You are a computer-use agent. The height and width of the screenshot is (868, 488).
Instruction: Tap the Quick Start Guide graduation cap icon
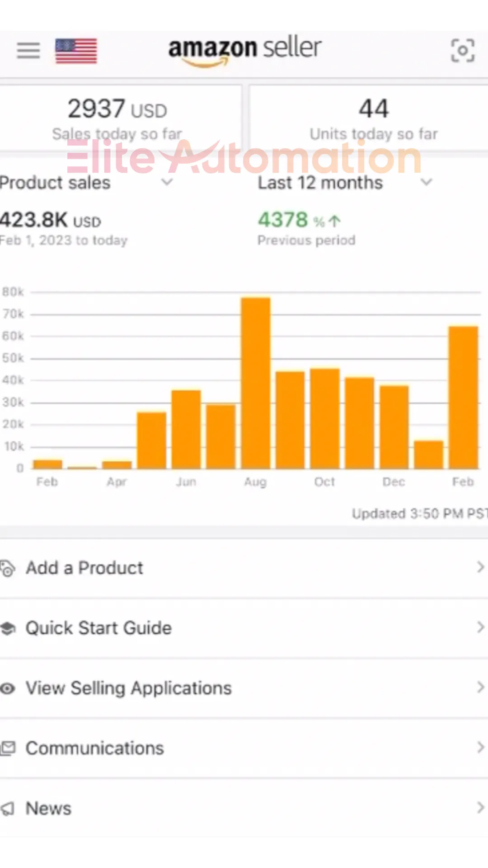click(x=7, y=628)
